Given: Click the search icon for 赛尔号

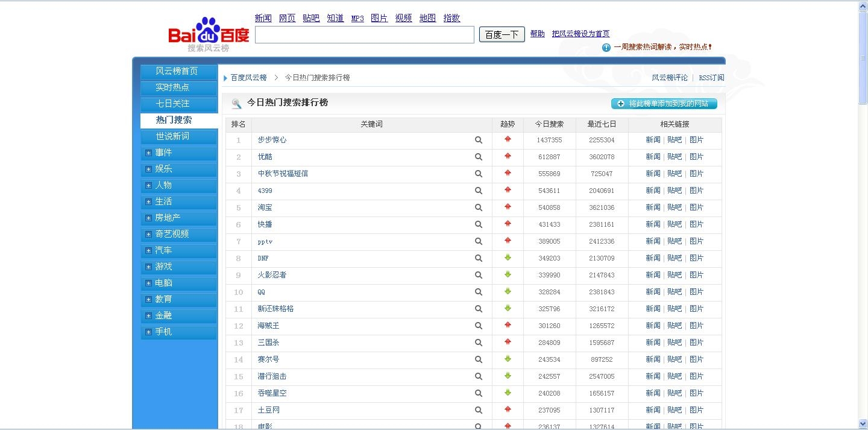Looking at the screenshot, I should (x=479, y=359).
